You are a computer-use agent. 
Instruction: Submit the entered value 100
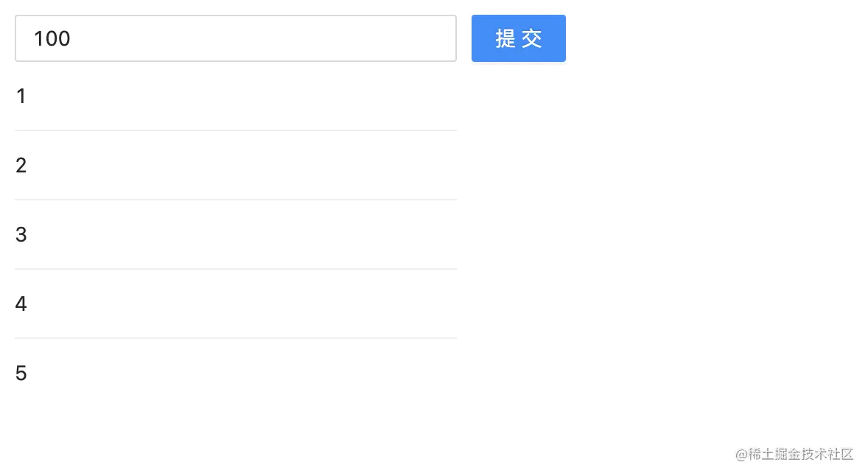pyautogui.click(x=518, y=38)
